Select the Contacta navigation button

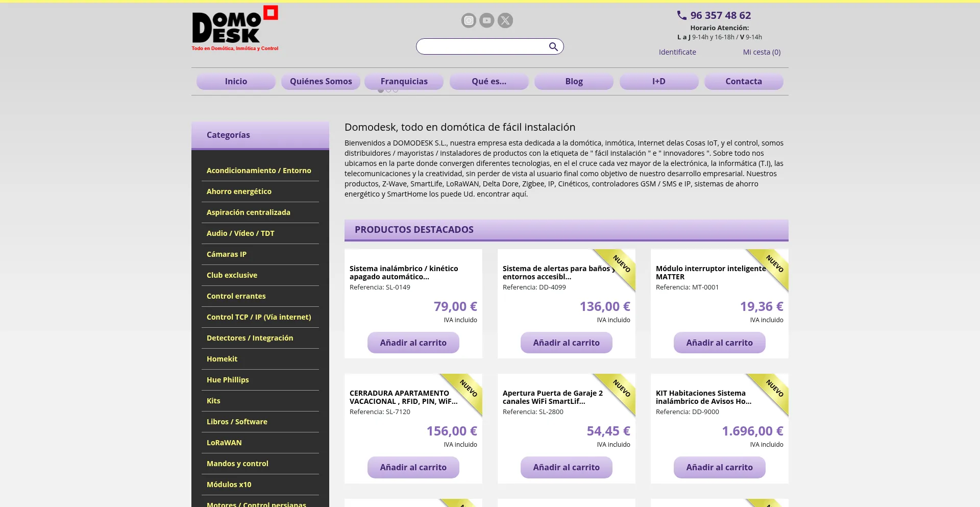[743, 82]
